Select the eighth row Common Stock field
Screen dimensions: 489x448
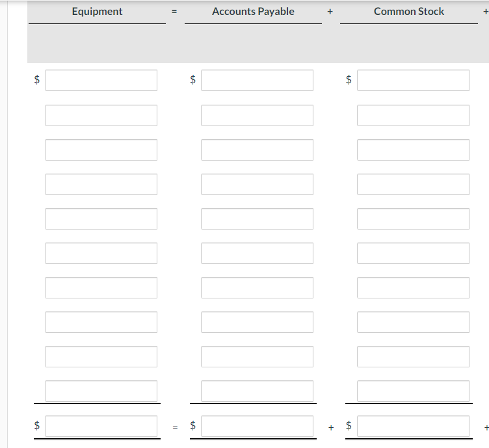click(413, 322)
